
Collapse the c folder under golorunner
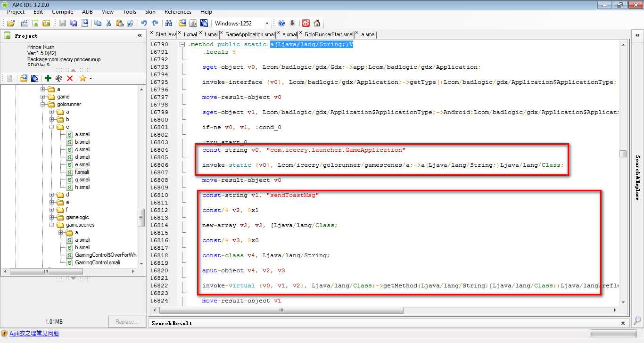52,127
